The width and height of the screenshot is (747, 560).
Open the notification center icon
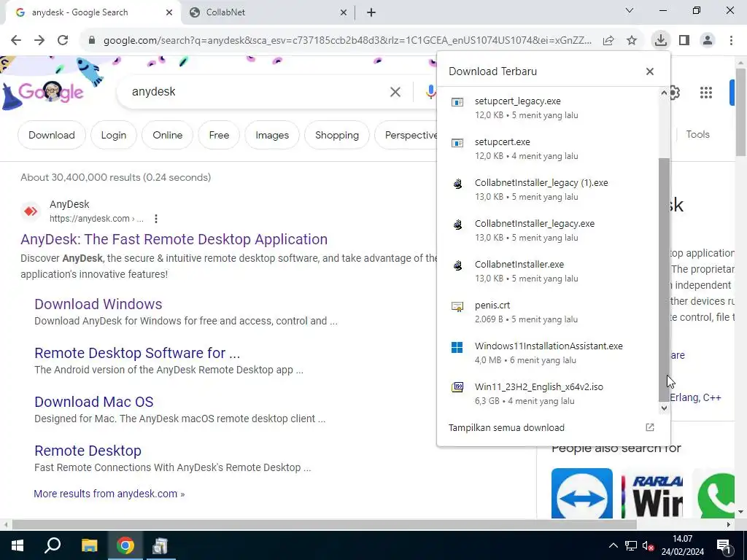click(x=724, y=546)
